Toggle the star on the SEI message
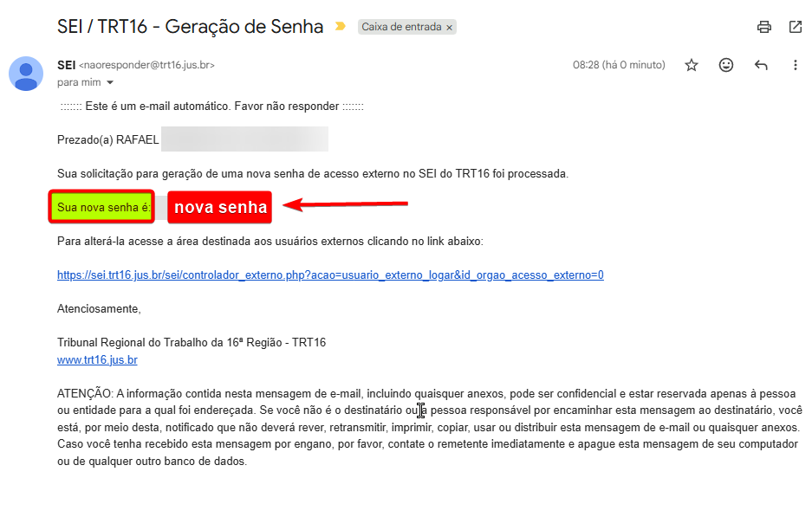Image resolution: width=812 pixels, height=517 pixels. tap(691, 64)
